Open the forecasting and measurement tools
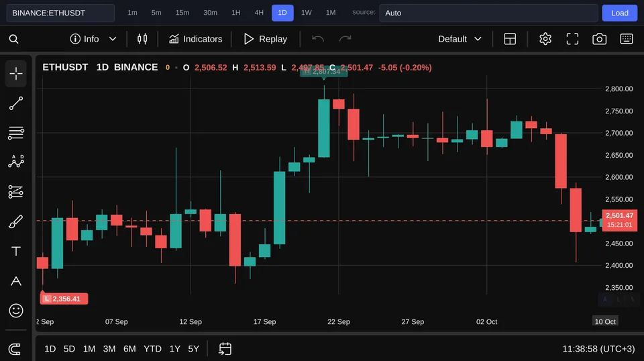Image resolution: width=644 pixels, height=361 pixels. click(x=16, y=191)
